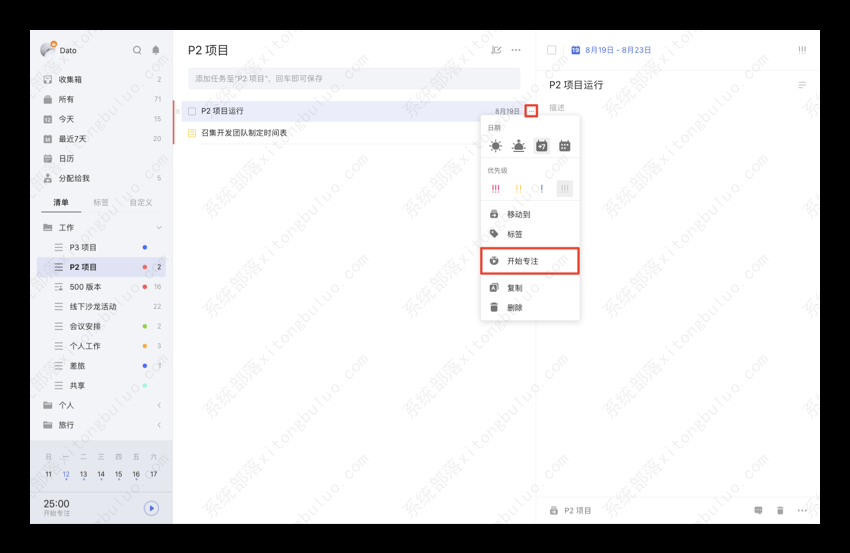This screenshot has width=850, height=553.
Task: Start the 25:00 focus timer play button
Action: tap(151, 508)
